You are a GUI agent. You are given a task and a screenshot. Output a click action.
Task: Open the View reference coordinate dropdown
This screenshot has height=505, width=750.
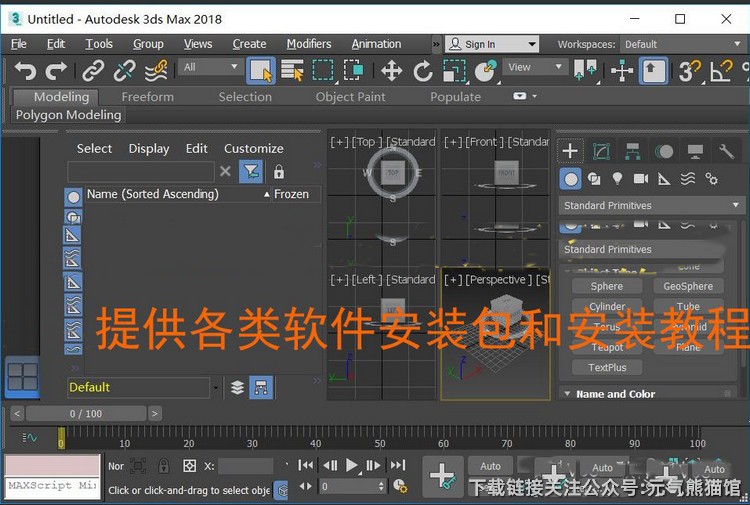(535, 67)
